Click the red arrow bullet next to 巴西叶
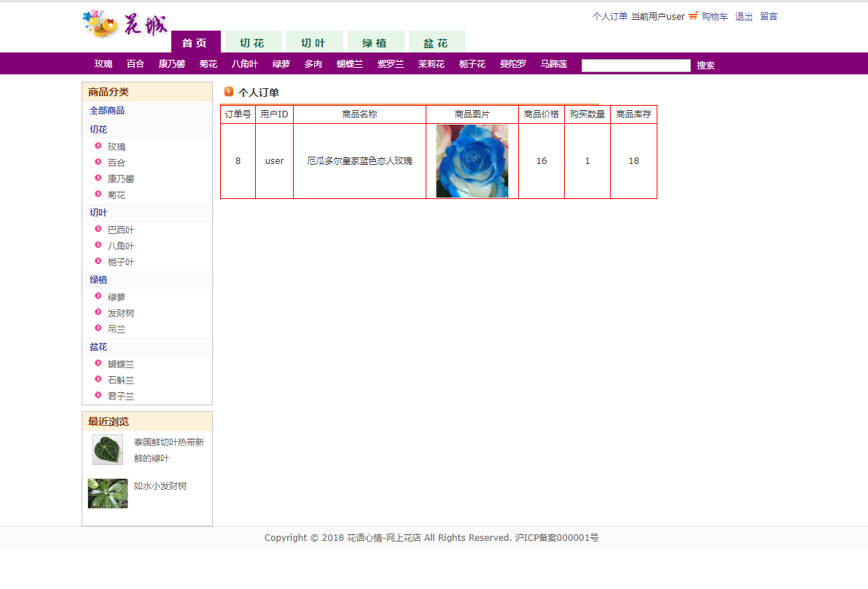 (98, 229)
